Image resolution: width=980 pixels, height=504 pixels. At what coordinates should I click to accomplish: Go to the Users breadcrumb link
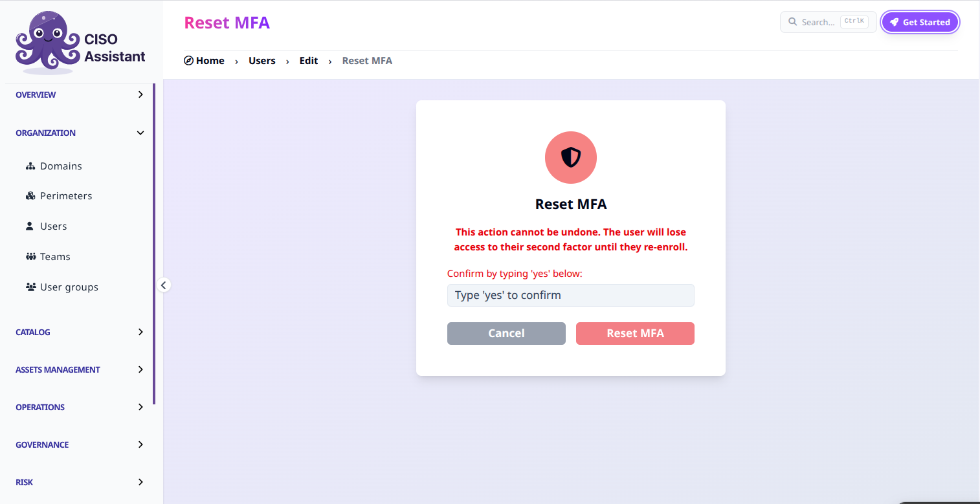[262, 61]
